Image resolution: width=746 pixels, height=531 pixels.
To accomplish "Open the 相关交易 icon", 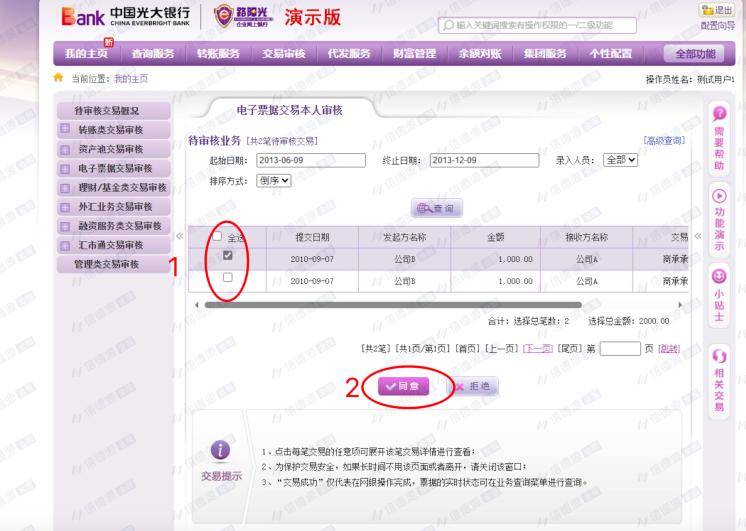I will (x=719, y=355).
